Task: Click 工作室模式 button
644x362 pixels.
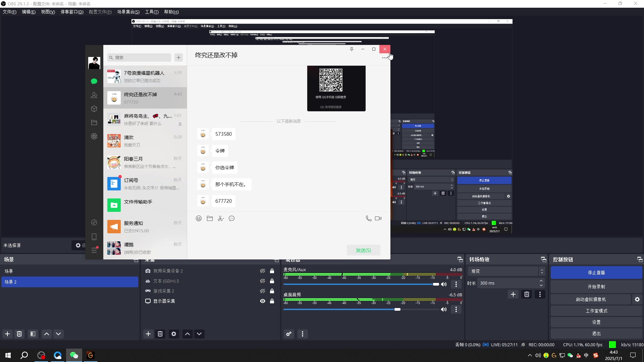Action: point(596,311)
